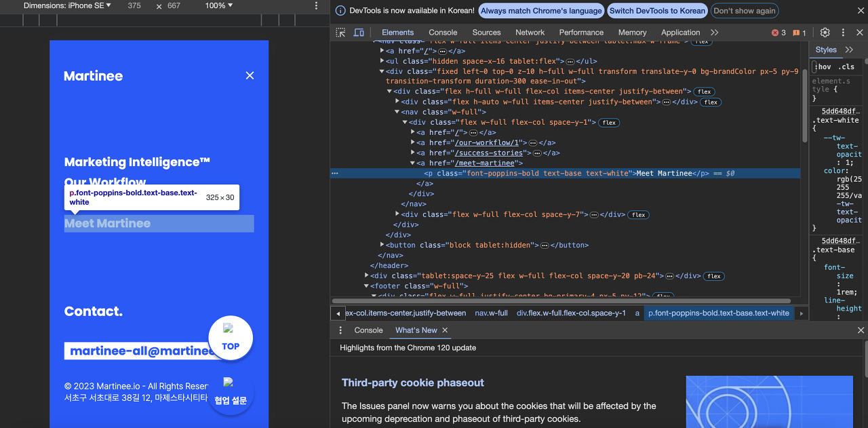Viewport: 868px width, 428px height.
Task: Switch to the Elements tab
Action: (397, 33)
